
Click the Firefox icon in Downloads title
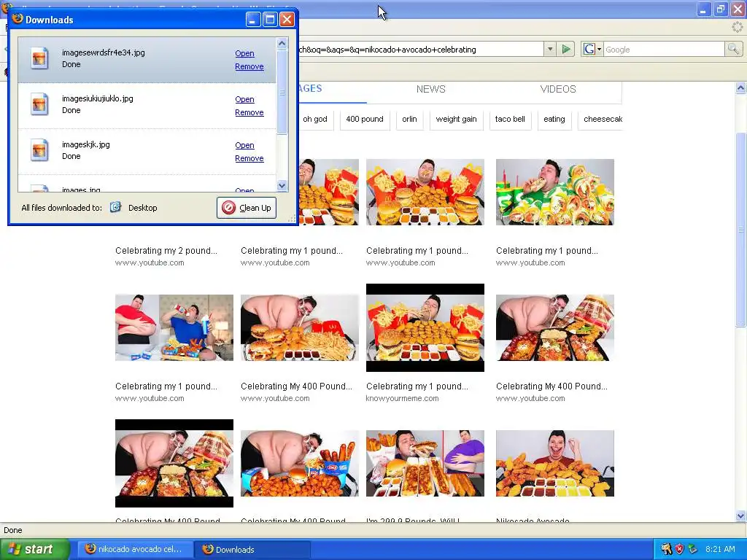point(18,18)
